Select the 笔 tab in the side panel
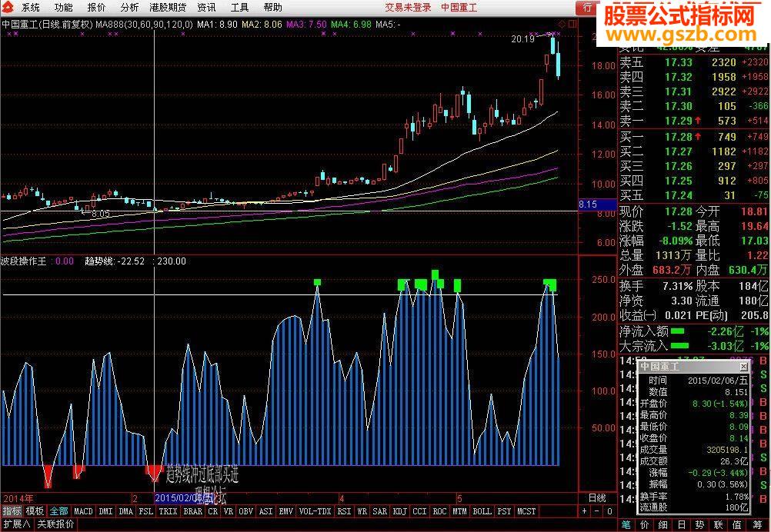 pyautogui.click(x=626, y=525)
